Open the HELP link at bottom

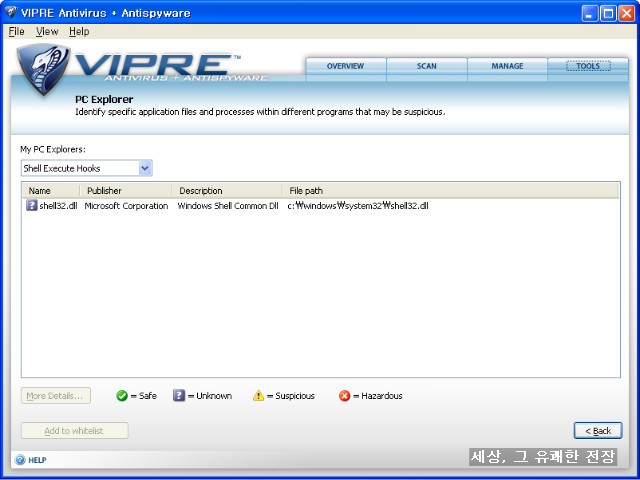(x=37, y=460)
